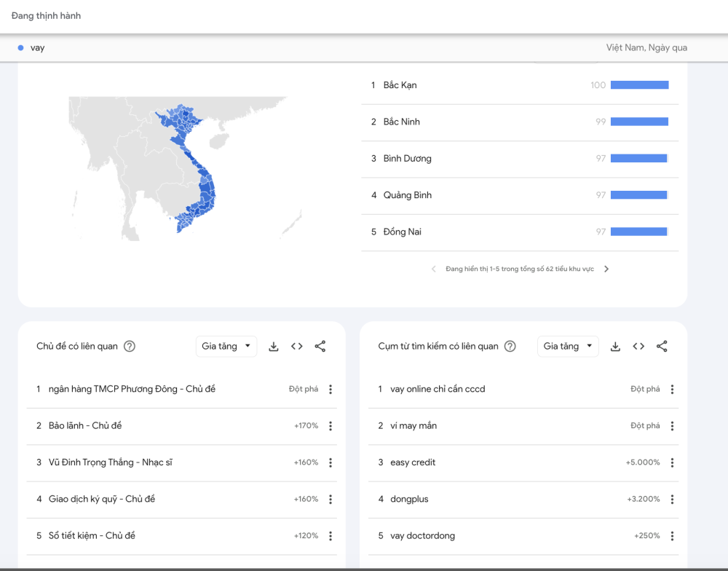
Task: Select 'ngân hàng TMCP Phương Đông' topic
Action: [x=132, y=389]
